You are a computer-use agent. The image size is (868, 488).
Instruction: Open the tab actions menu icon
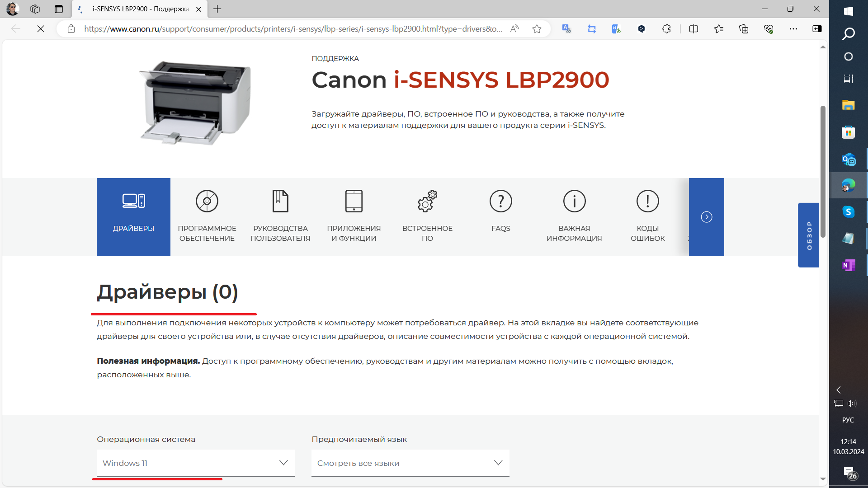59,9
